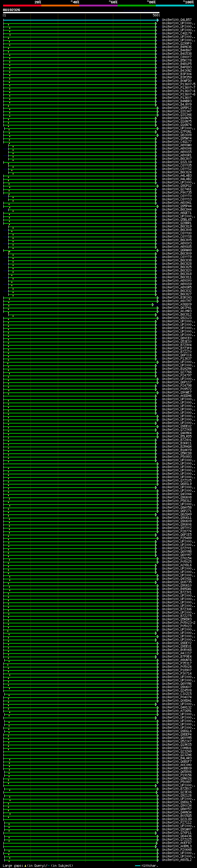Click the UniRef100_B0WFD0 label
The height and width of the screenshot is (868, 197).
pyautogui.click(x=177, y=81)
